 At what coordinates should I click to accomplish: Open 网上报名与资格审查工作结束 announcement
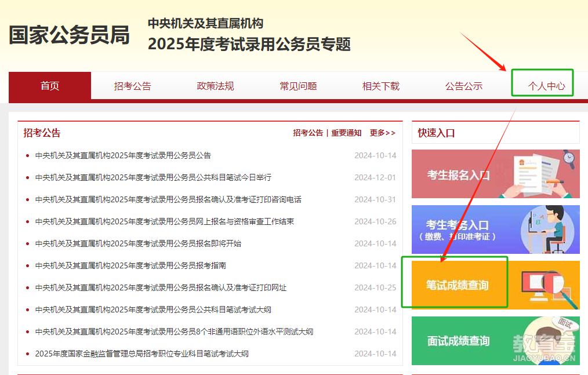pyautogui.click(x=164, y=221)
